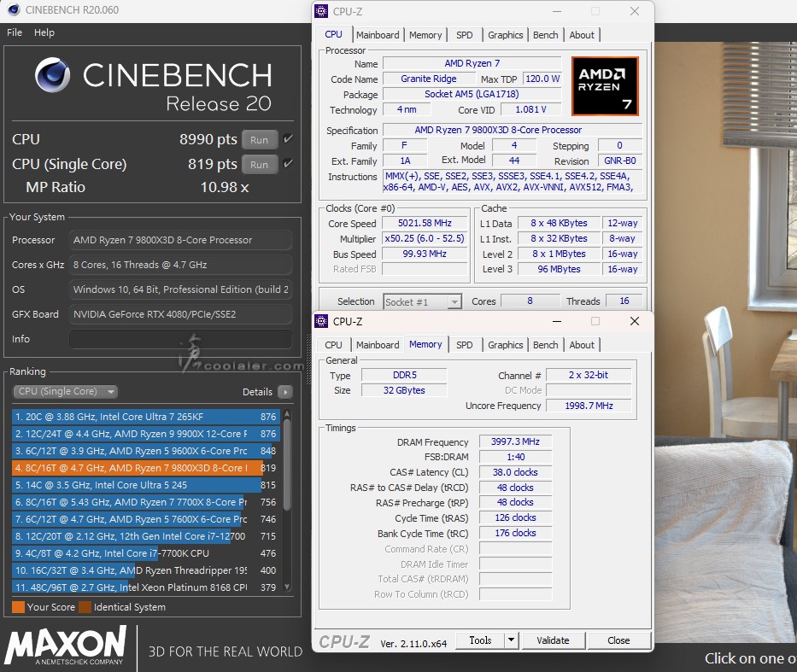
Task: Select ranking entry Intel Xeon Platinum 8168
Action: (145, 587)
